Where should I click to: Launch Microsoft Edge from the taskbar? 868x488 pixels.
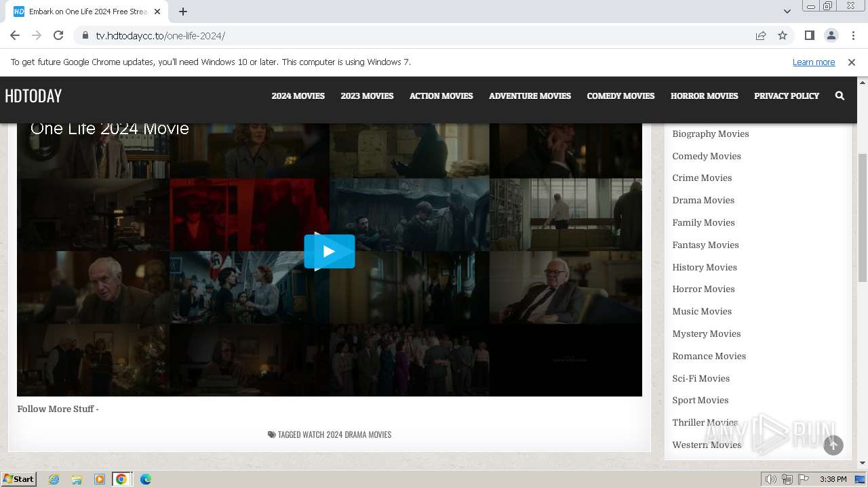[x=145, y=479]
